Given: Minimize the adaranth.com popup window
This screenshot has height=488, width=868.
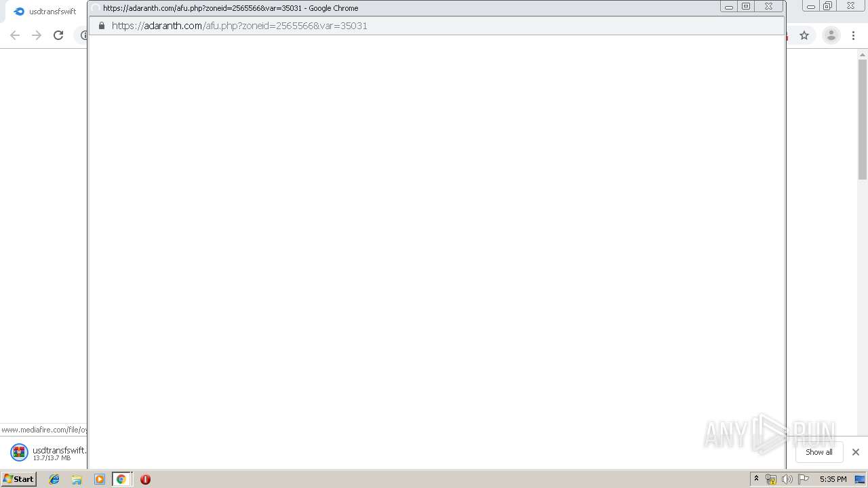Looking at the screenshot, I should click(x=729, y=7).
